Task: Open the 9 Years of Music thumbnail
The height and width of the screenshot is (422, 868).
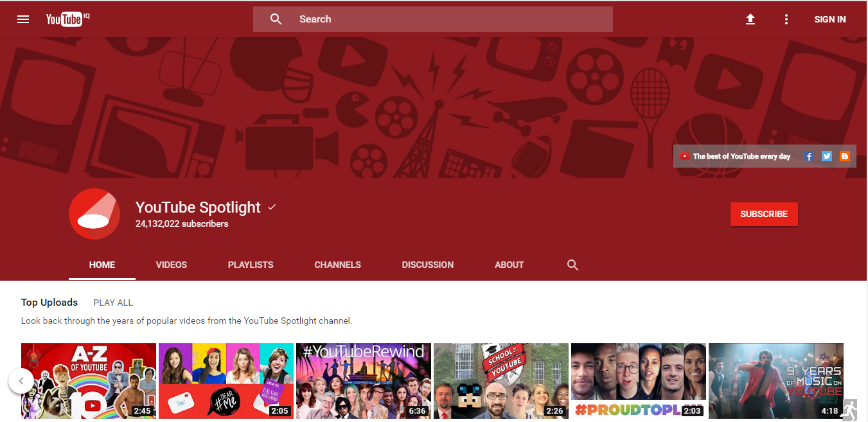Action: 776,381
